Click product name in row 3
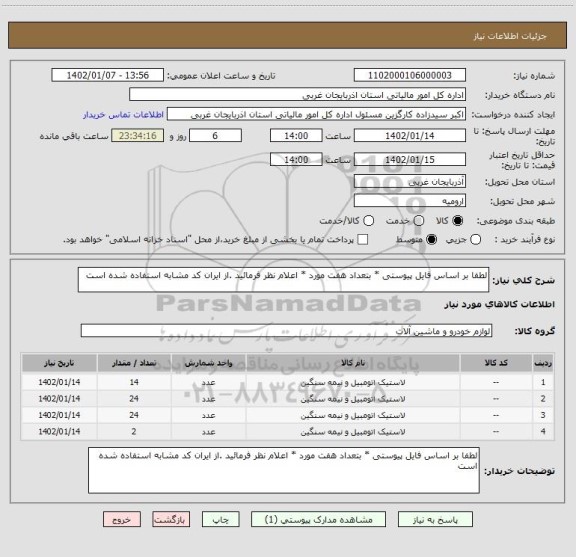576x557 pixels. click(x=353, y=415)
